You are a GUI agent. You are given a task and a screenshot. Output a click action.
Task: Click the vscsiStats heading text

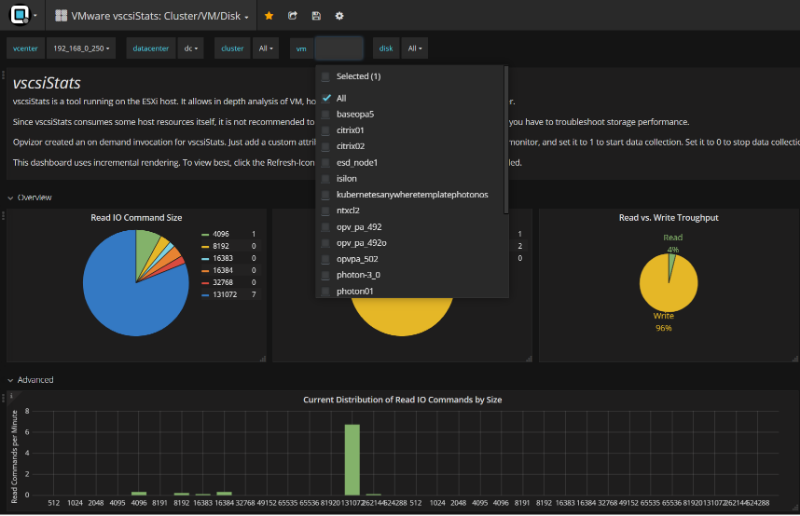47,83
